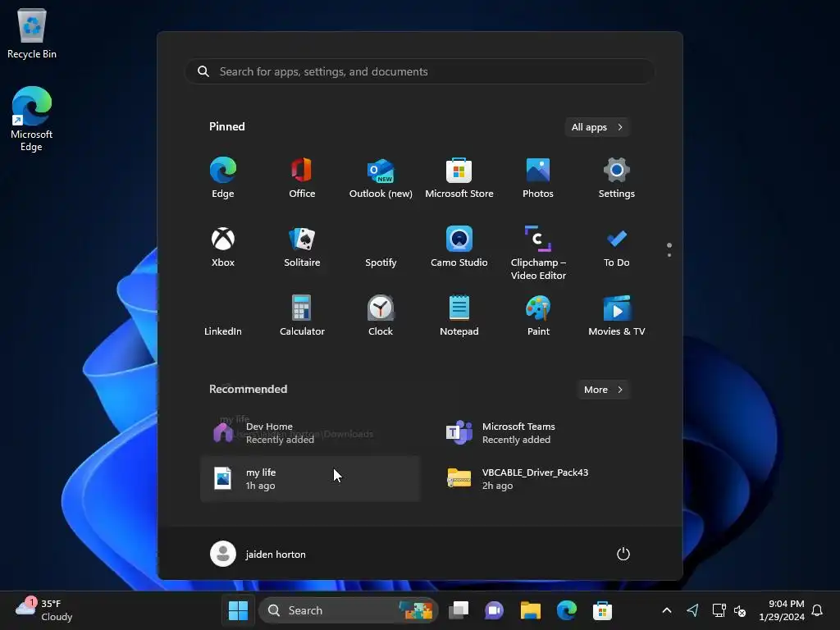Launch Movies & TV
The image size is (840, 630).
click(617, 316)
